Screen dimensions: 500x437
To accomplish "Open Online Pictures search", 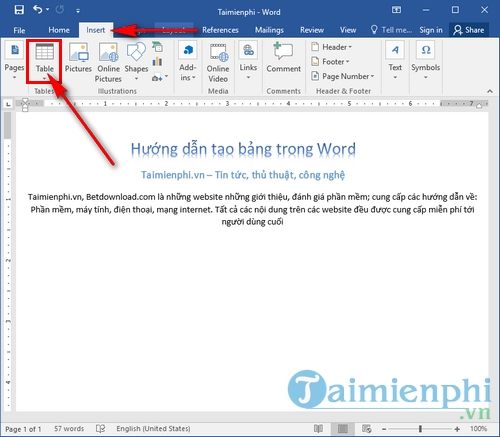I will [x=108, y=63].
